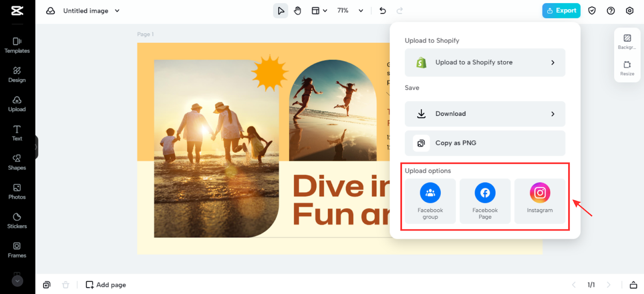Open the Background panel on right

627,42
